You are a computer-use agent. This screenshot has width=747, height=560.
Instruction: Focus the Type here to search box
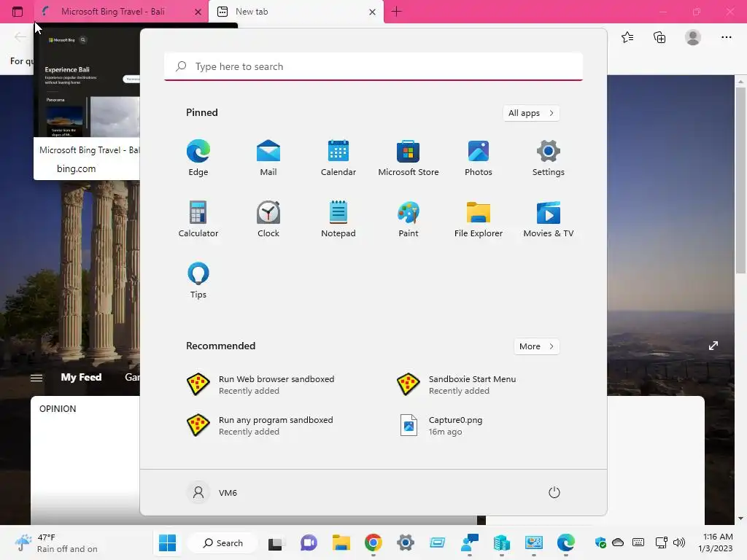click(x=373, y=66)
